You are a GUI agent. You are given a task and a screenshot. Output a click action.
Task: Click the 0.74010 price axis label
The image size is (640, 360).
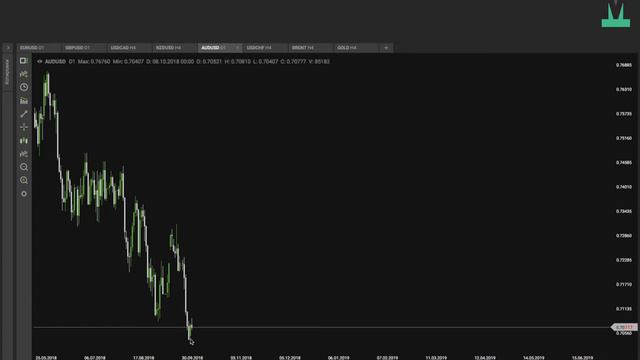[x=624, y=187]
